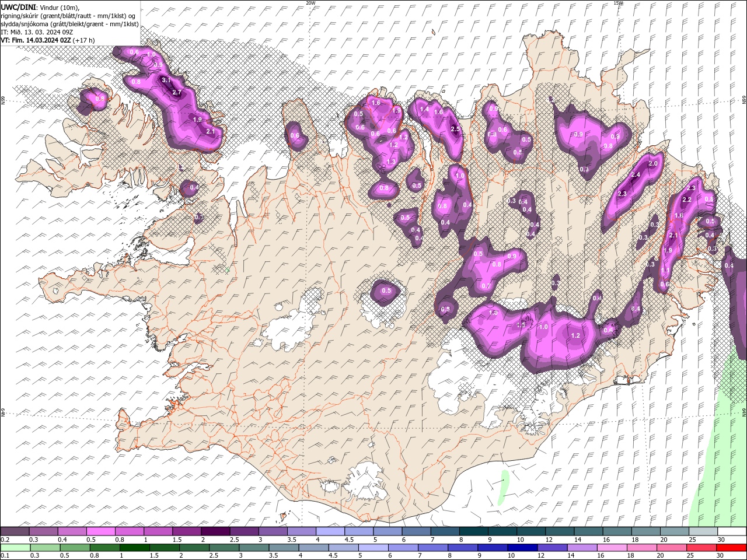This screenshot has height=560, width=747.
Task: Click the 'VT: Fim. 14.03.2024 02Z' line
Action: tap(36, 40)
